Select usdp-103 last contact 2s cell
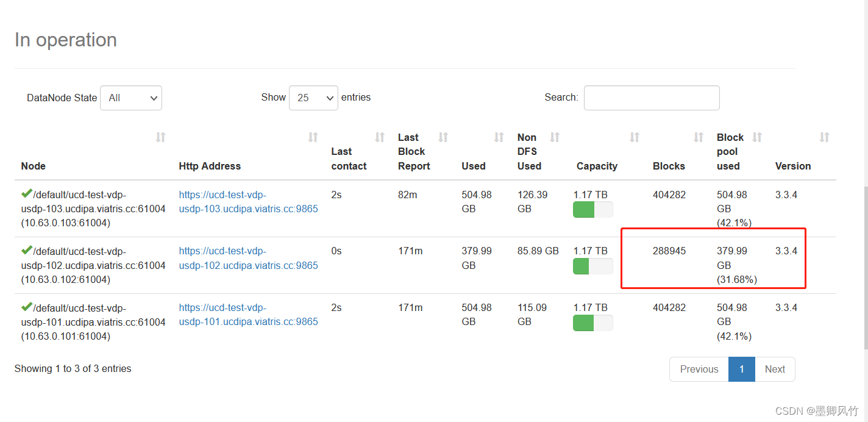868x422 pixels. 336,195
